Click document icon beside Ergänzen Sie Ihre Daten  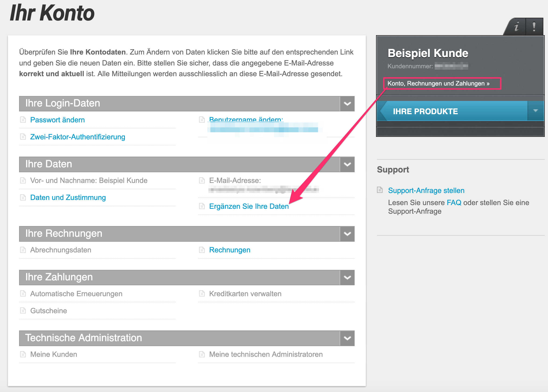[x=202, y=206]
